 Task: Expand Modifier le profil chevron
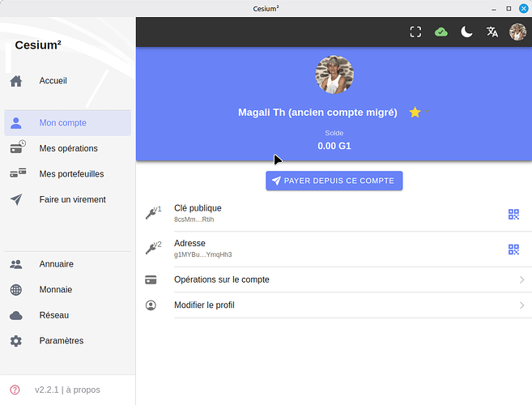[521, 305]
